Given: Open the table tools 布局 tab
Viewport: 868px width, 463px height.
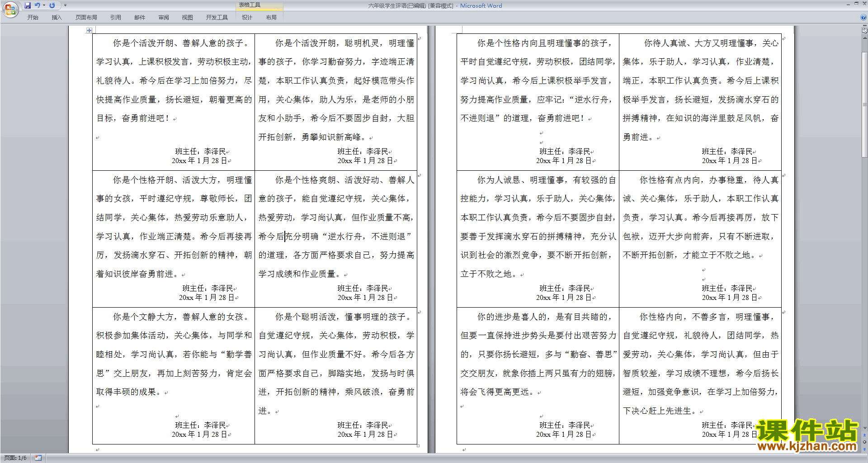Looking at the screenshot, I should coord(271,17).
